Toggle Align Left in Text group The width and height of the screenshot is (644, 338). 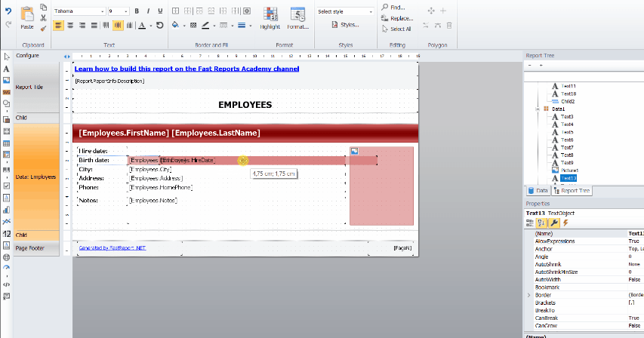pyautogui.click(x=58, y=26)
